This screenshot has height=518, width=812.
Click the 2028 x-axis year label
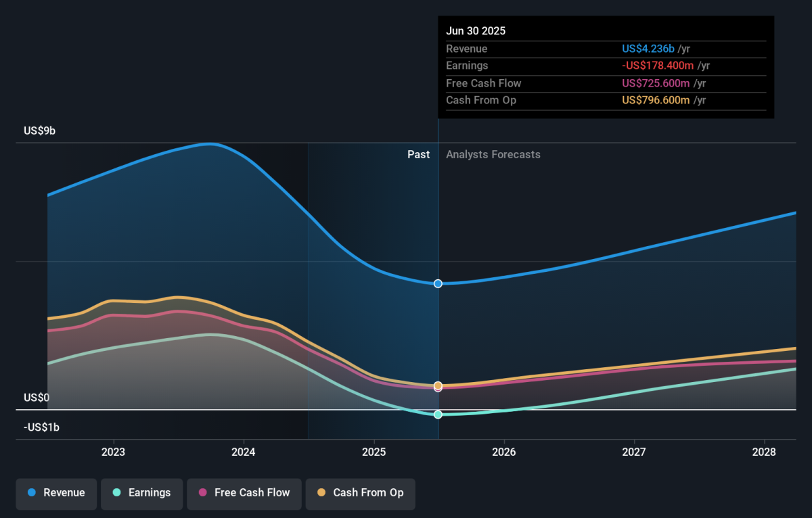pos(764,452)
